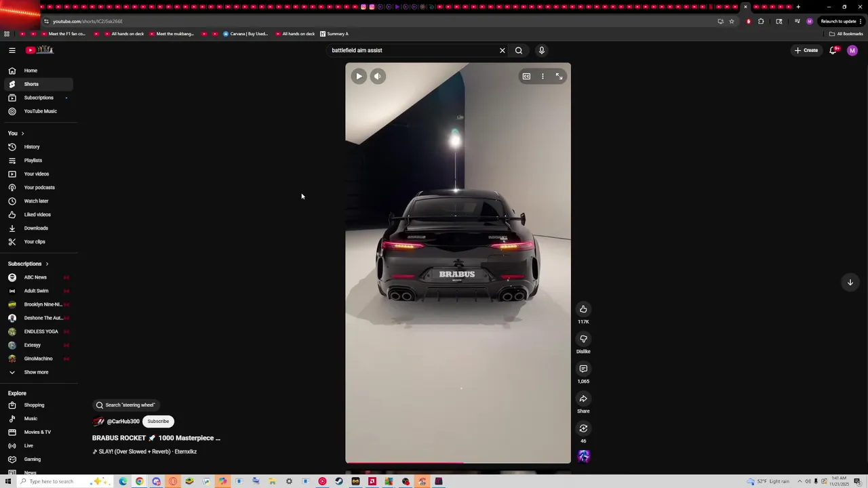Play the Short video
Image resolution: width=868 pixels, height=488 pixels.
tap(359, 77)
